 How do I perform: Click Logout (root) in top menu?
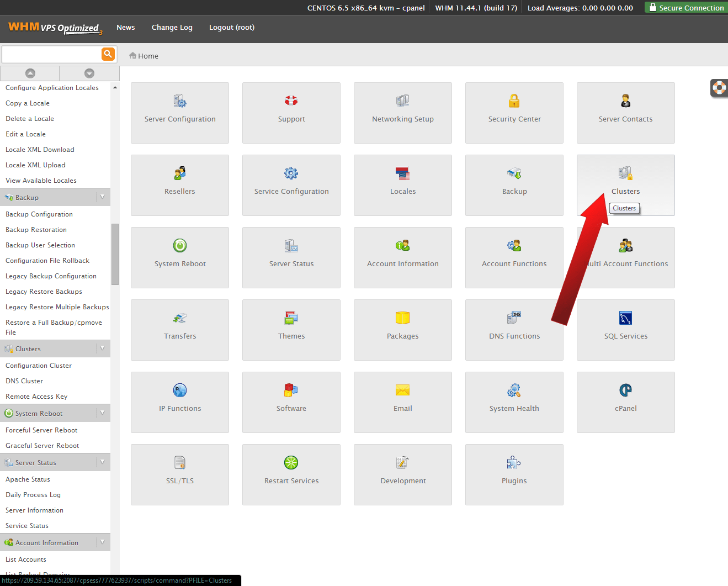(x=232, y=27)
